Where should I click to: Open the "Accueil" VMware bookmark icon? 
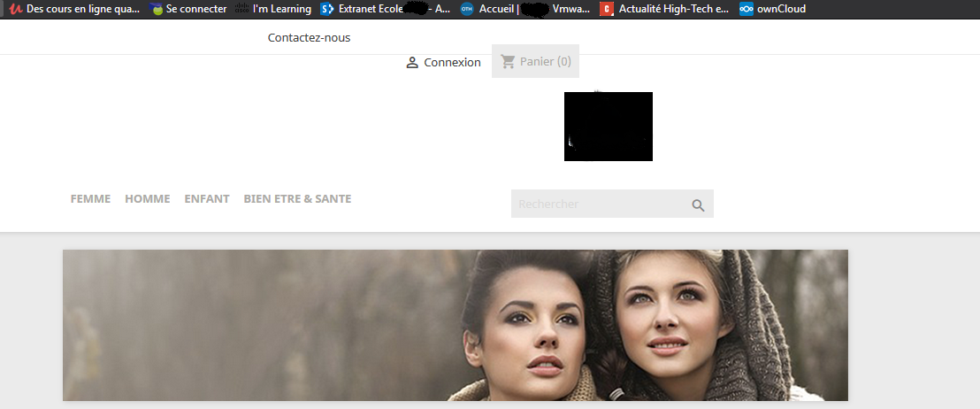(467, 9)
